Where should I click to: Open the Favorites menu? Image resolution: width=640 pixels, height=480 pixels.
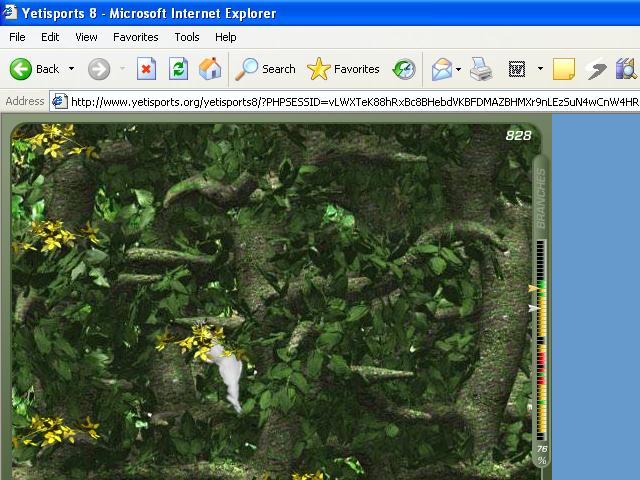pyautogui.click(x=136, y=37)
